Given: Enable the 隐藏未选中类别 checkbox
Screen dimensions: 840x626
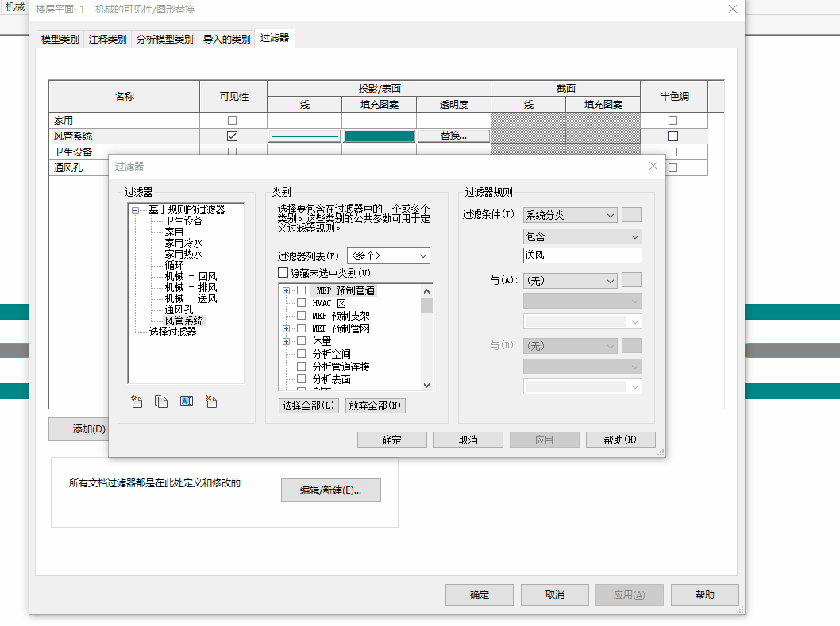Looking at the screenshot, I should click(283, 273).
